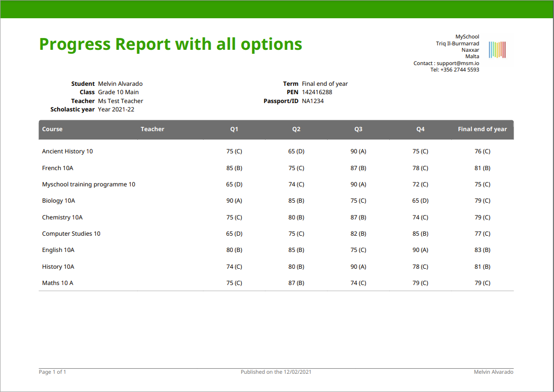
Task: Click History 10A Q1 grade 74 (C)
Action: tap(234, 267)
